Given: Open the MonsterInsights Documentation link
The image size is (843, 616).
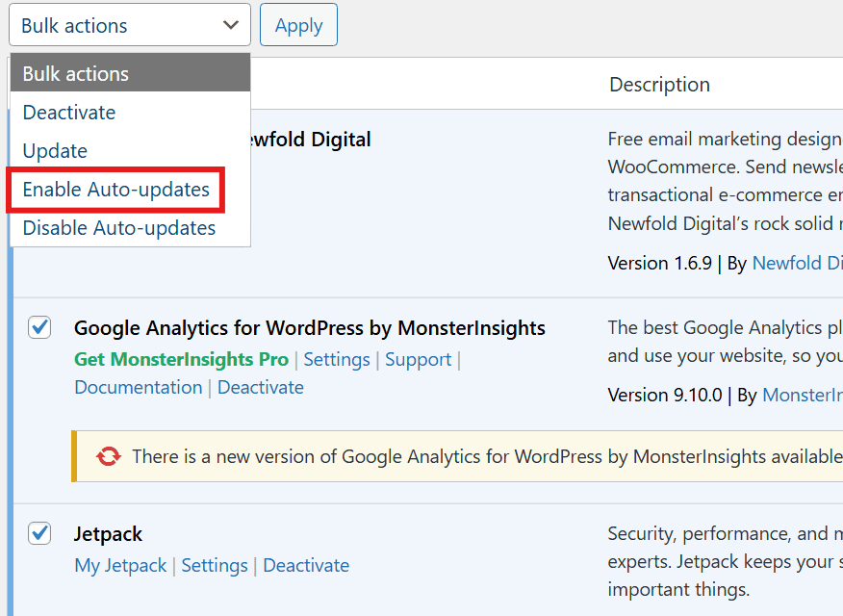Looking at the screenshot, I should click(x=138, y=387).
